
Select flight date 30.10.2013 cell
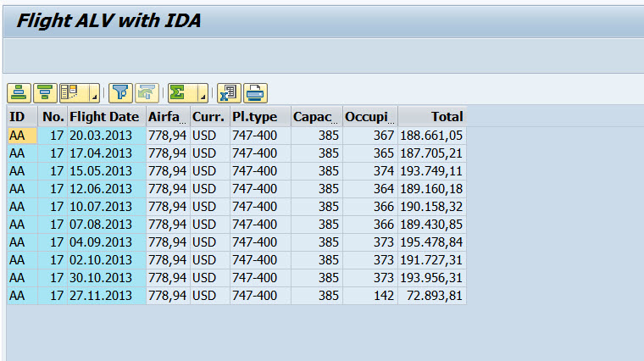click(x=104, y=278)
